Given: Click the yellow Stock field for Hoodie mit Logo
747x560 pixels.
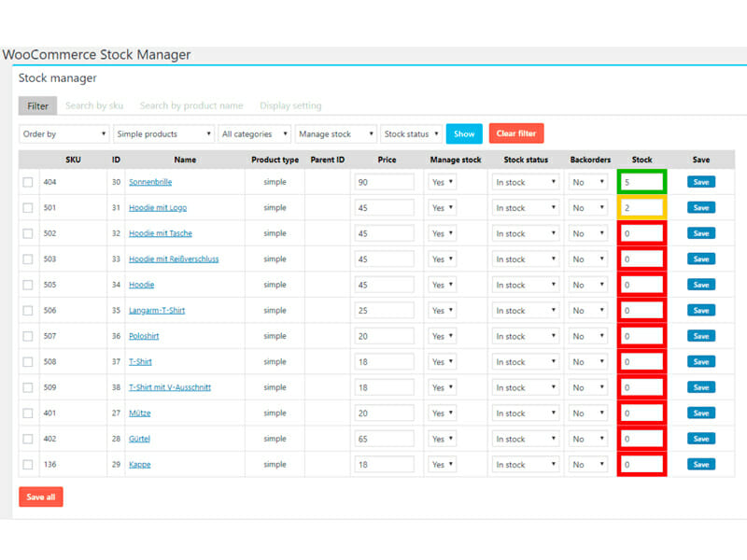Looking at the screenshot, I should [641, 208].
